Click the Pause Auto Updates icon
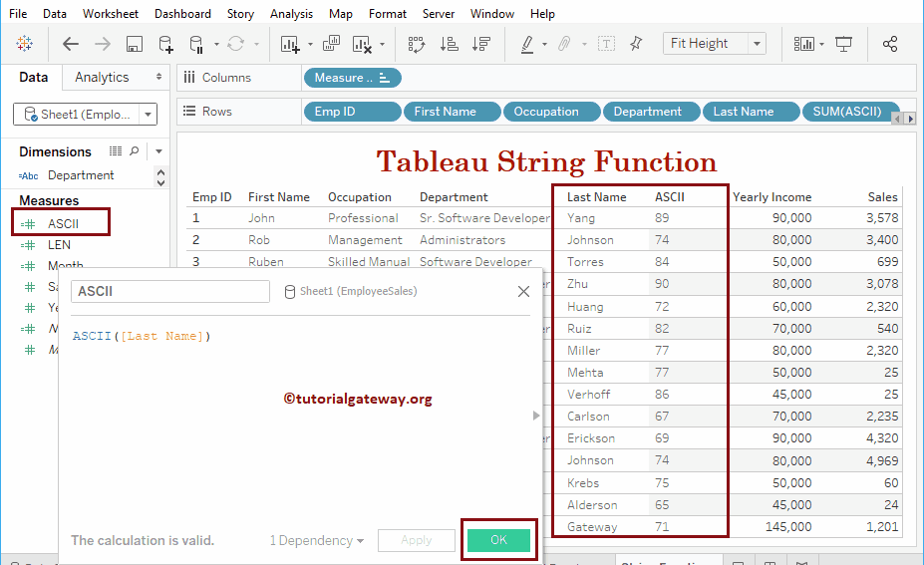 pos(196,44)
